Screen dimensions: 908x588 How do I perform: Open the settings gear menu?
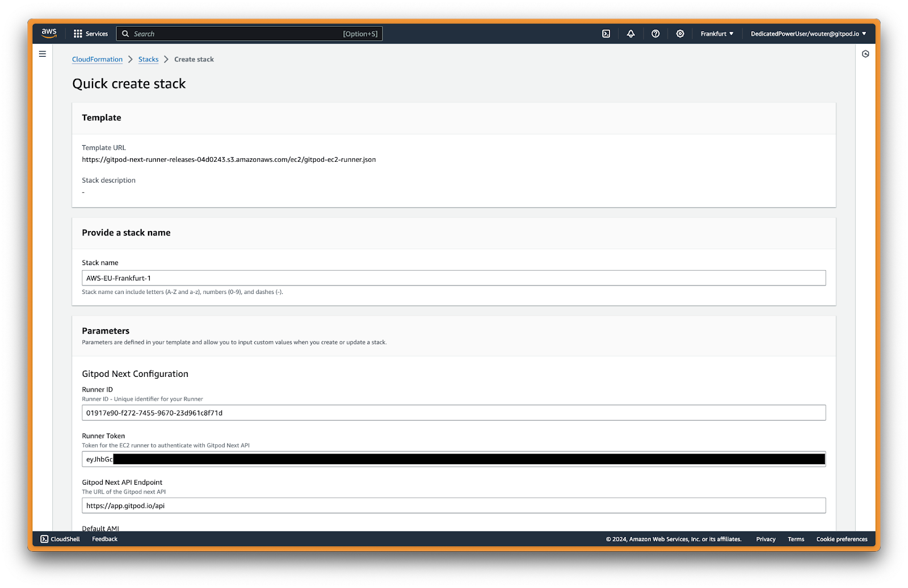tap(680, 34)
